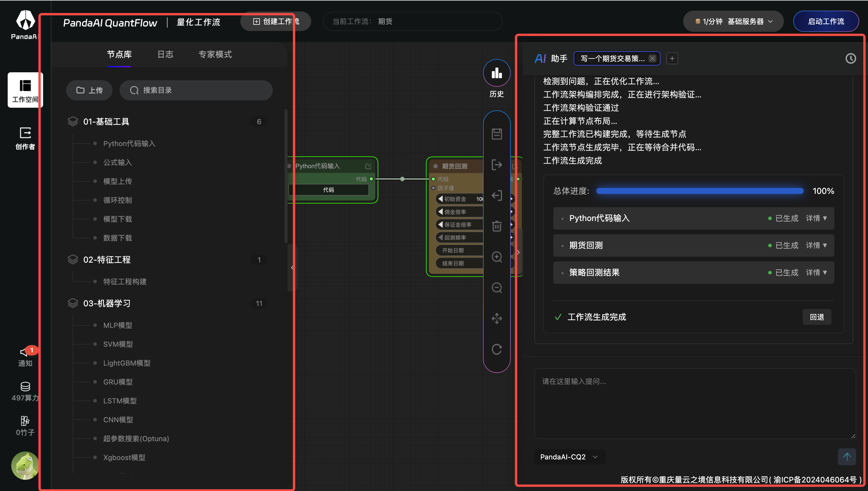Expand 详情 for 期货回测 row

coord(816,245)
